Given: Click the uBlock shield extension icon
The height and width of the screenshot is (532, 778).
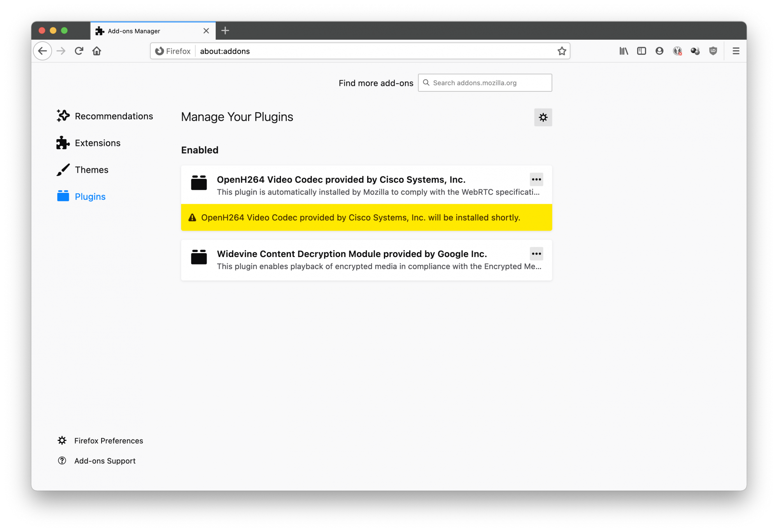Looking at the screenshot, I should point(713,51).
